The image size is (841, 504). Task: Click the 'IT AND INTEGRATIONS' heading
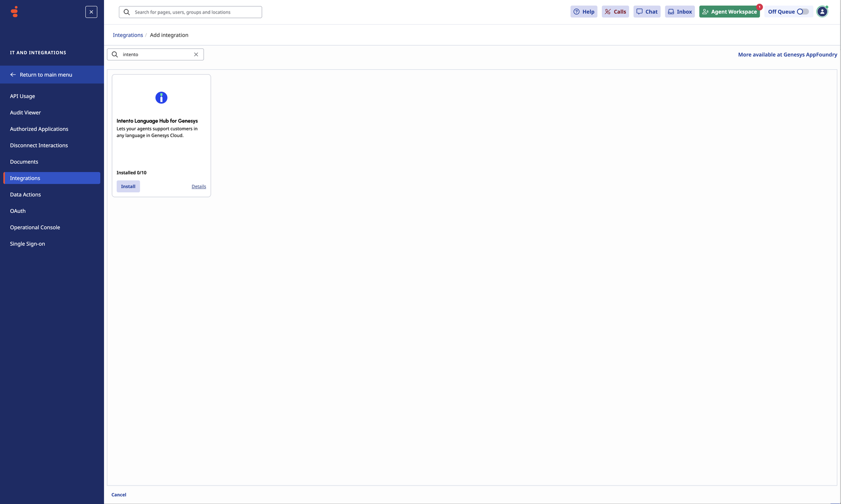click(38, 53)
